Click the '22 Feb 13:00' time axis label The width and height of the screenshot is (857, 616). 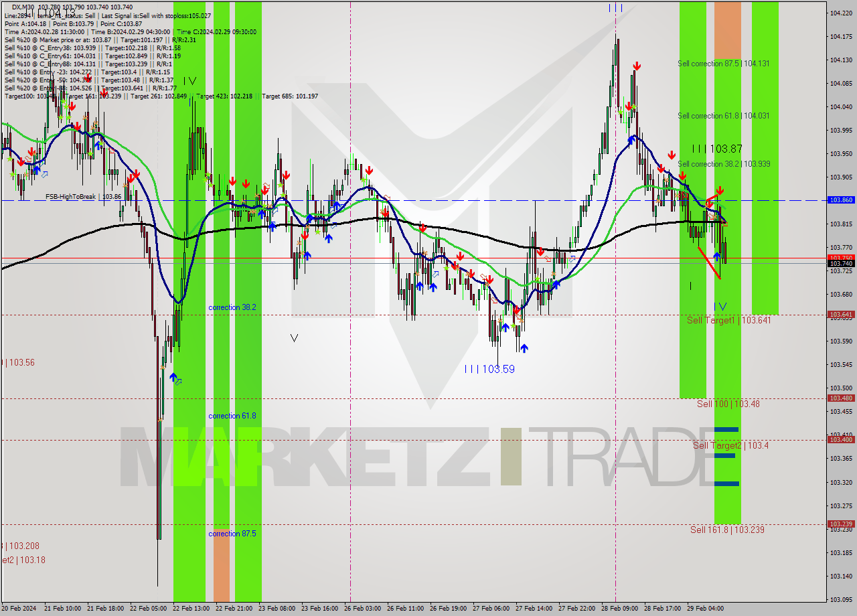tap(191, 609)
